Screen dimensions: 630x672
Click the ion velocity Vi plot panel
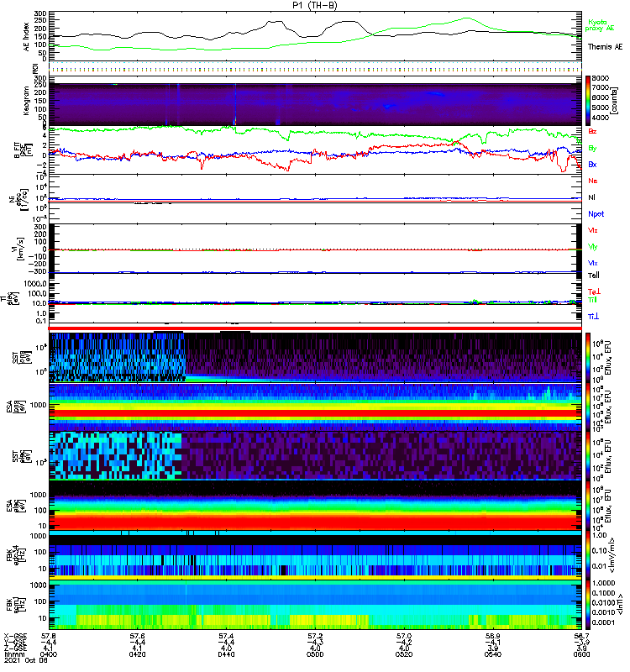pyautogui.click(x=315, y=249)
